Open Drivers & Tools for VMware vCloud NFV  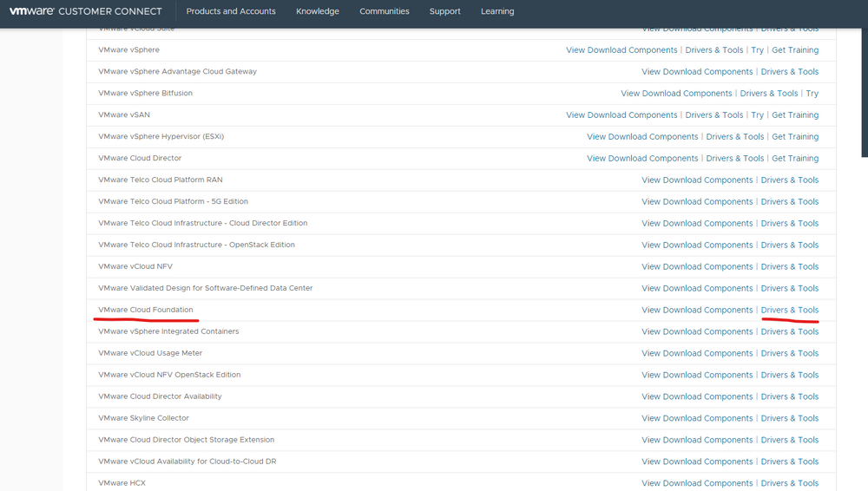pyautogui.click(x=789, y=266)
